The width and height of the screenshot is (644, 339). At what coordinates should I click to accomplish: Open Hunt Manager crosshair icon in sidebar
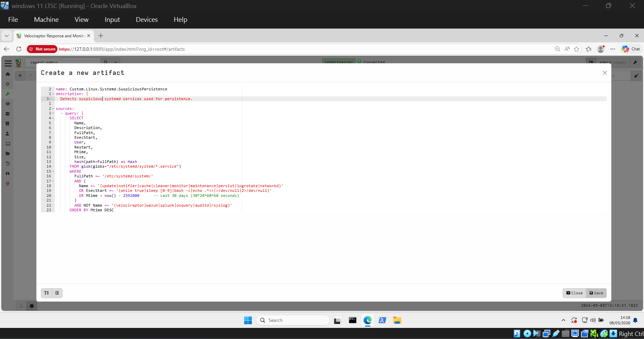click(x=8, y=84)
